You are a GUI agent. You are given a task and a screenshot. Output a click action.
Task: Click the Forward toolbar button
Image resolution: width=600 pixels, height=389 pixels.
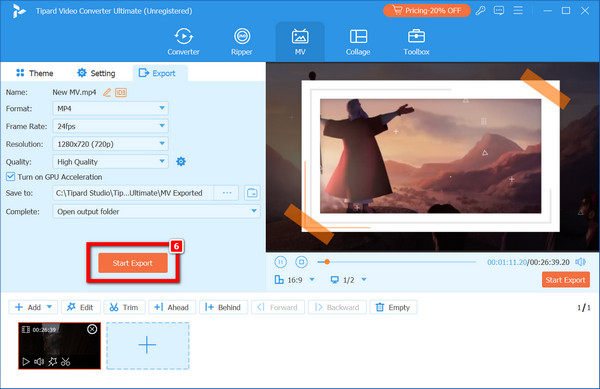pyautogui.click(x=278, y=307)
